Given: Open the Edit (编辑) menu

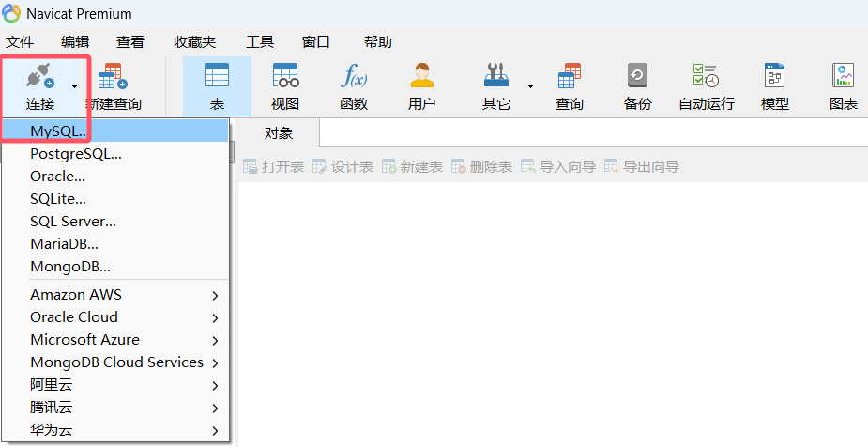Looking at the screenshot, I should click(75, 42).
